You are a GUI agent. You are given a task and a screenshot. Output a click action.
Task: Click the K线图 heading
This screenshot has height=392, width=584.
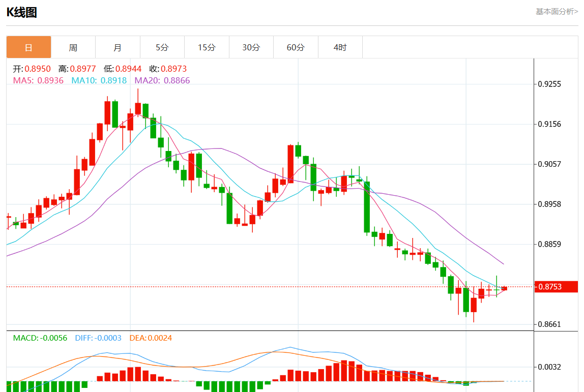(21, 12)
